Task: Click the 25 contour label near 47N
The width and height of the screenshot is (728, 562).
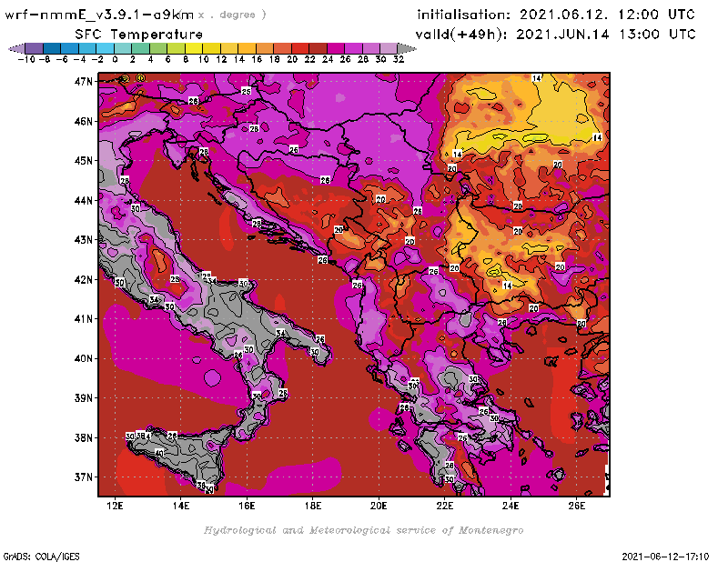Action: 246,92
